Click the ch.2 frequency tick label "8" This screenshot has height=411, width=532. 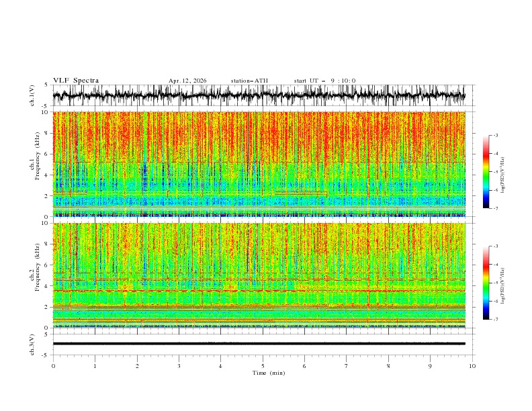click(x=46, y=244)
